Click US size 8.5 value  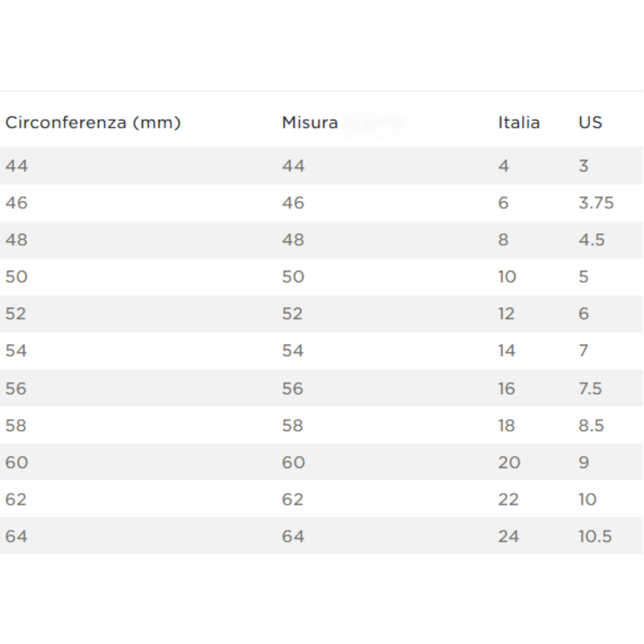pyautogui.click(x=591, y=426)
